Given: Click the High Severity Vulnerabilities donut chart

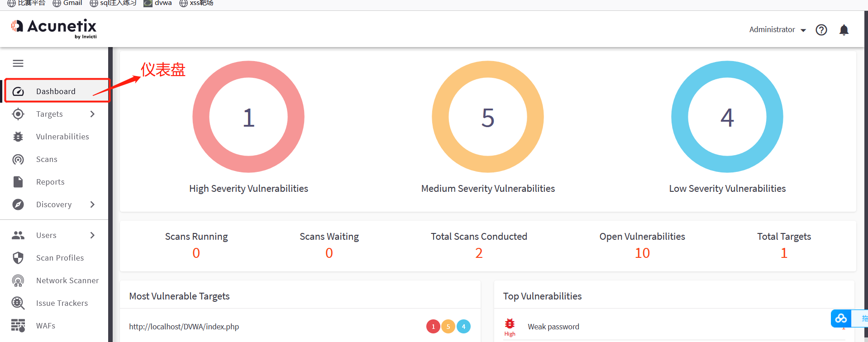Looking at the screenshot, I should [248, 117].
